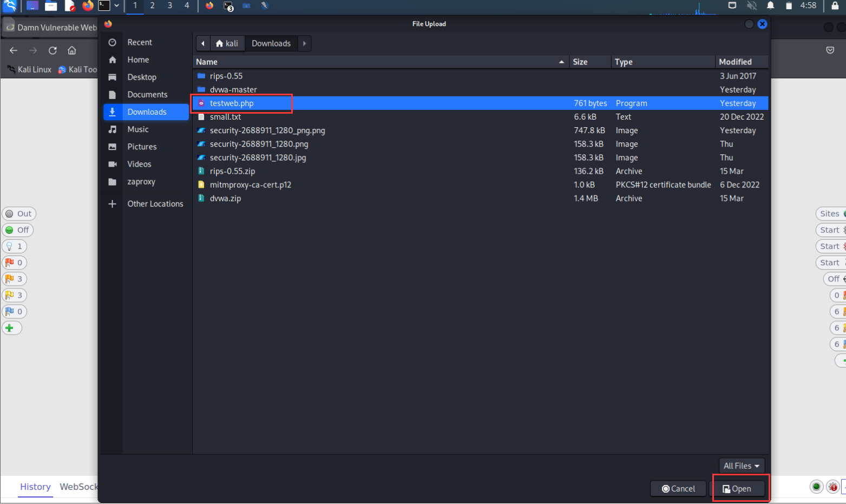
Task: Click the Cancel button
Action: coord(678,488)
